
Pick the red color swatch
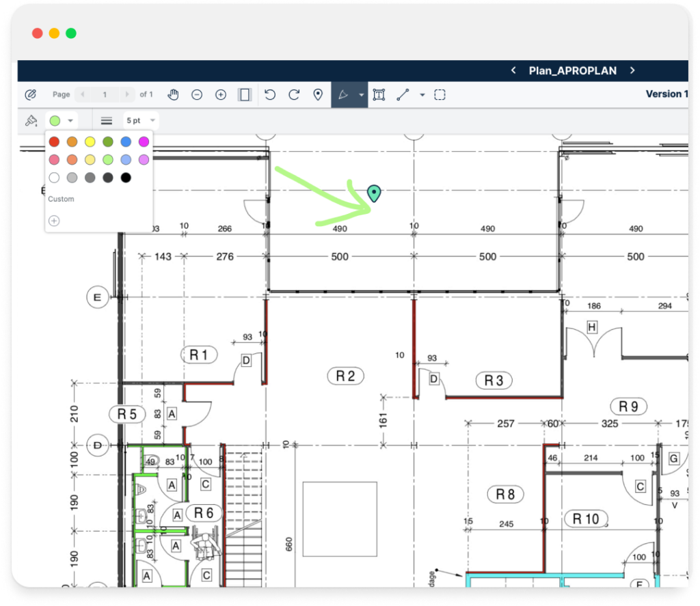coord(54,141)
